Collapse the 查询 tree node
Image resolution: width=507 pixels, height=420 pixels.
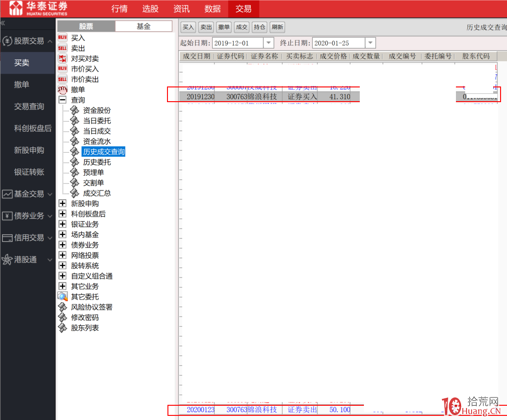point(63,100)
